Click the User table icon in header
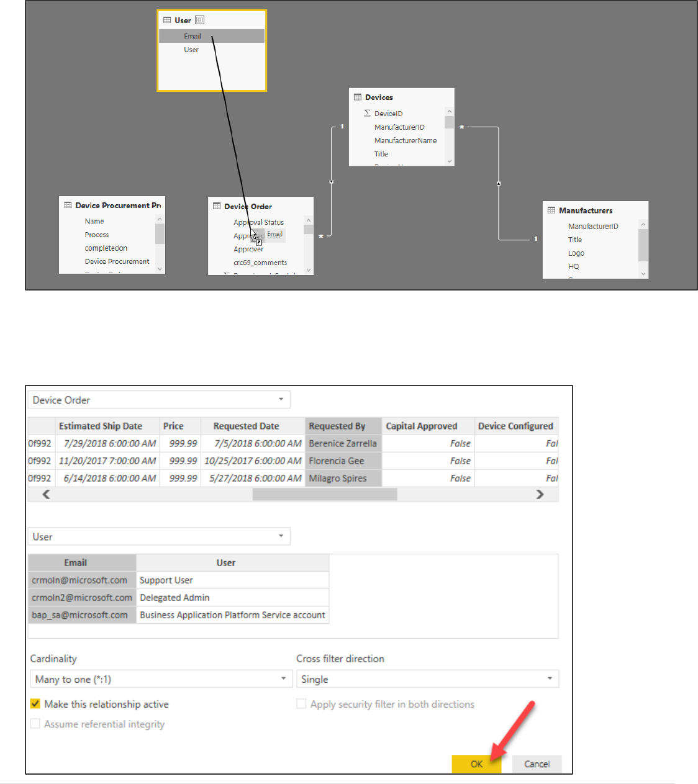Image resolution: width=698 pixels, height=784 pixels. 167,20
